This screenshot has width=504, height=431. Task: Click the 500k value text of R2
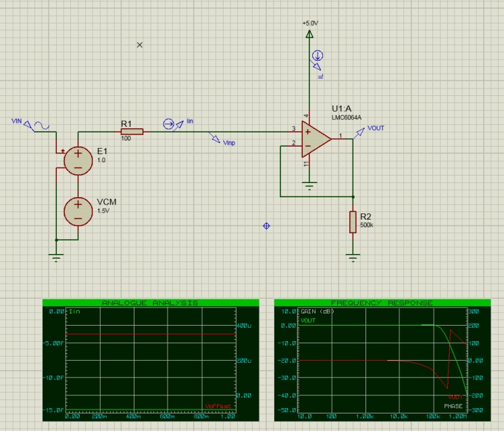(x=366, y=225)
